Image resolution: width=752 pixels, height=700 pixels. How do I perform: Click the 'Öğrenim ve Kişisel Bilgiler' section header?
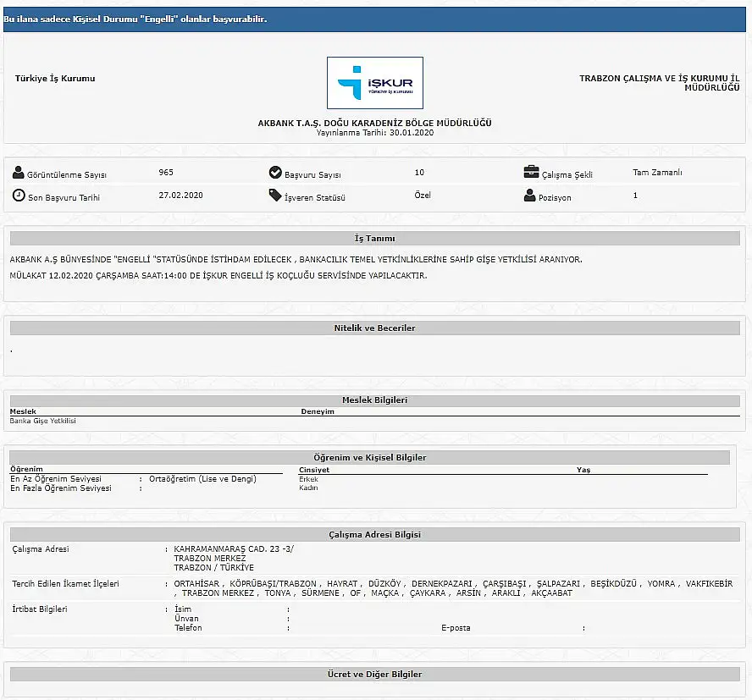tap(370, 457)
